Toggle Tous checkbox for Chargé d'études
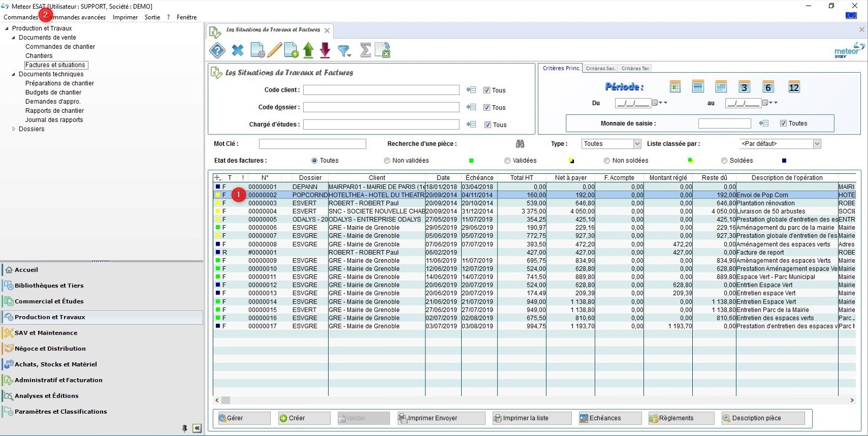Screen dimensions: 868x436 488,125
